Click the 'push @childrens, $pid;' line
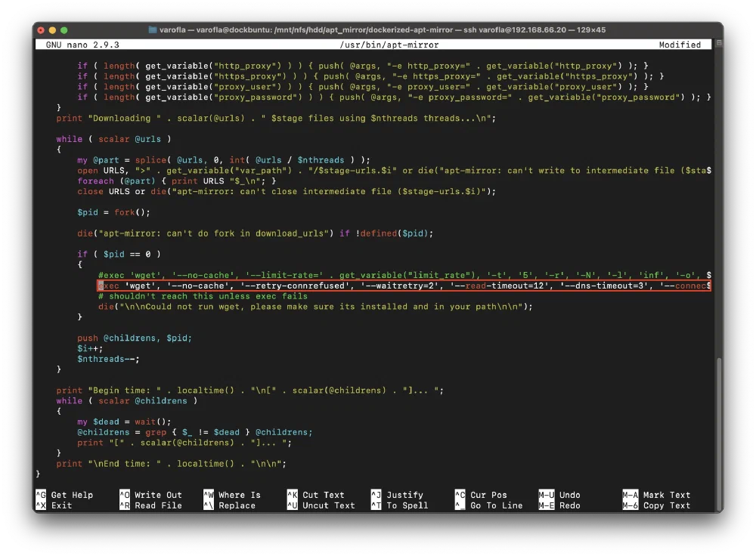The width and height of the screenshot is (756, 556). coord(135,338)
